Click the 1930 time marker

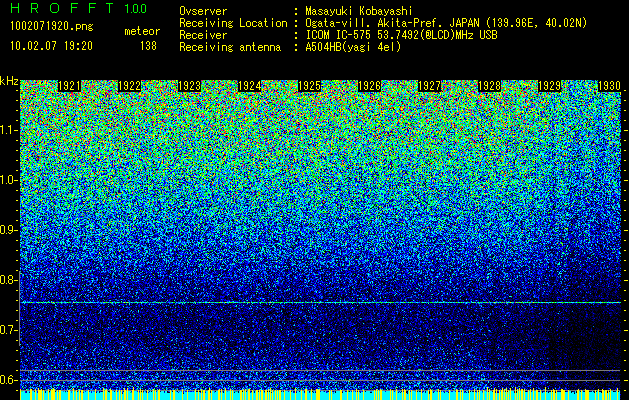coord(610,86)
